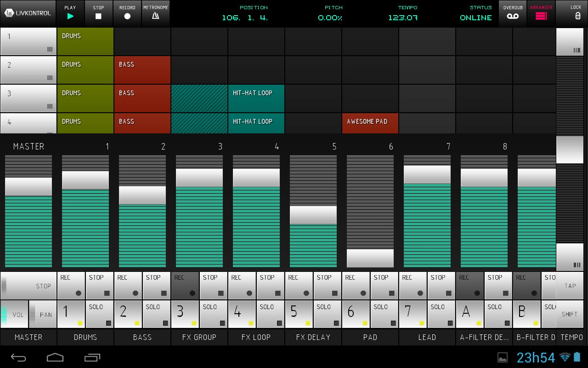Open Android recent apps

(x=92, y=357)
